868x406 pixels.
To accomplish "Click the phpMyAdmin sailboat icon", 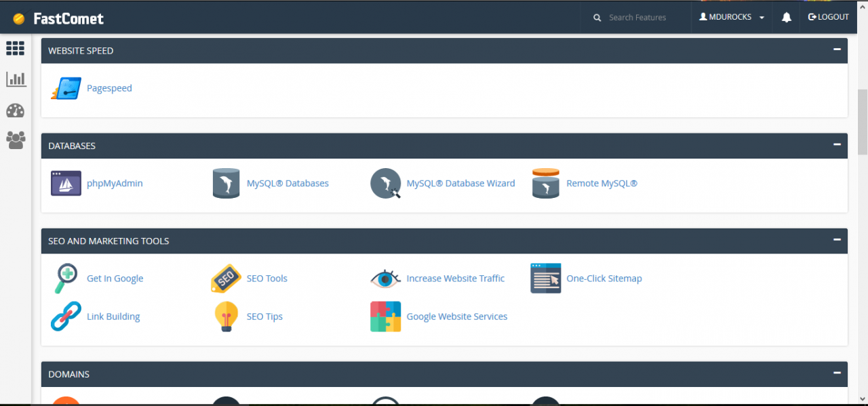I will pyautogui.click(x=66, y=184).
